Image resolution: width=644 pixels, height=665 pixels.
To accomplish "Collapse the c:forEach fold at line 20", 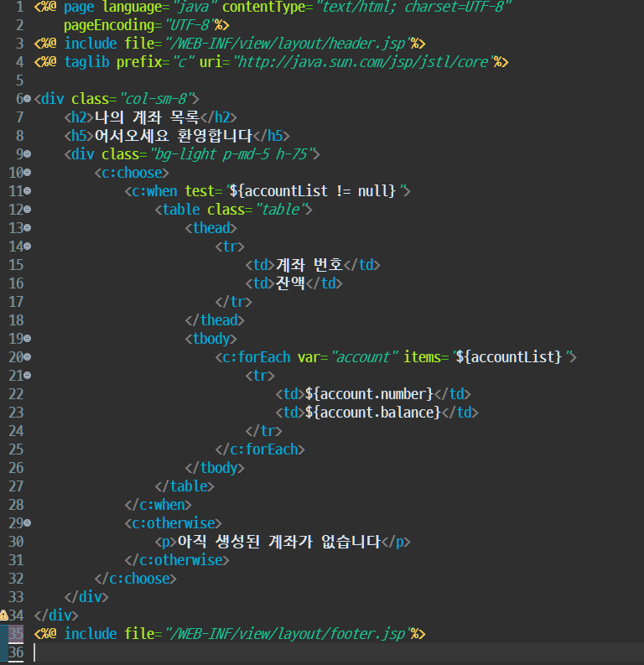I will [x=28, y=356].
